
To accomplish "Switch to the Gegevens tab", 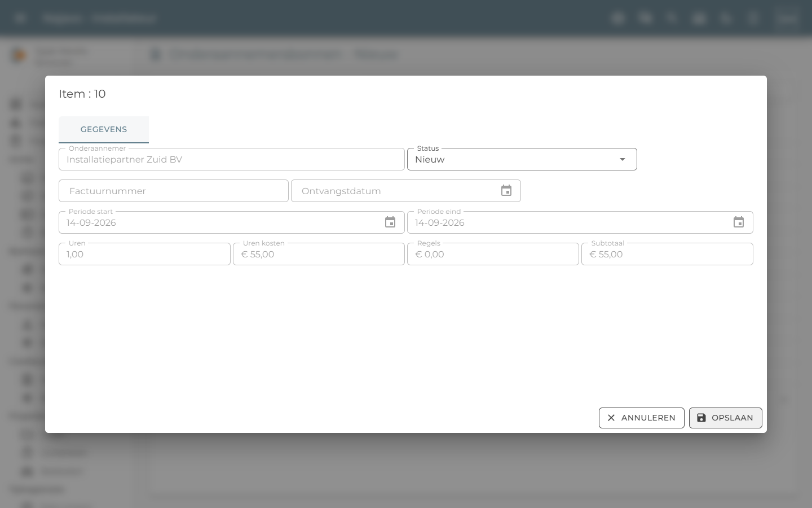I will (x=104, y=129).
